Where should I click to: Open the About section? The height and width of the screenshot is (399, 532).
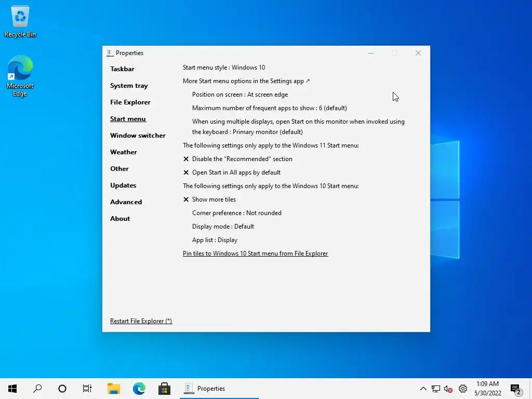click(120, 219)
